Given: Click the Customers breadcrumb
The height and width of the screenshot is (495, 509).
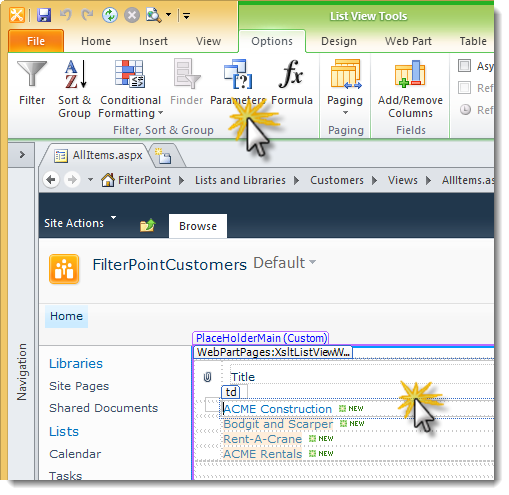Looking at the screenshot, I should pos(337,180).
